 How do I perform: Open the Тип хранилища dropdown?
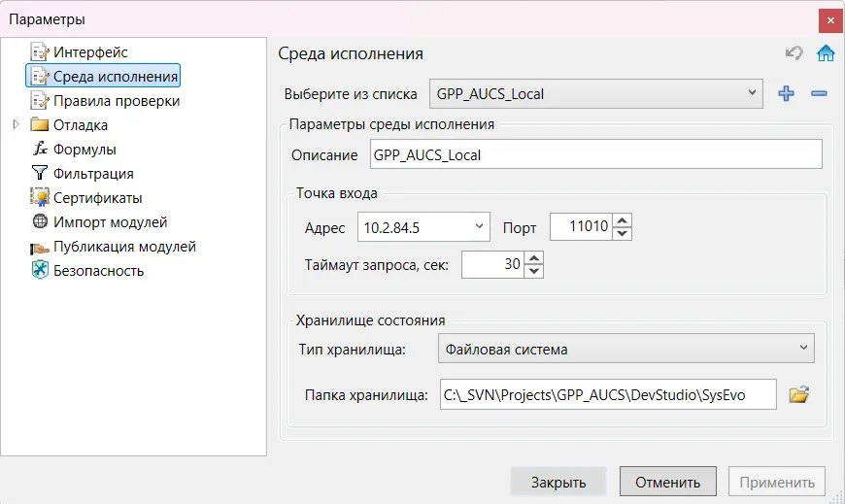point(626,349)
